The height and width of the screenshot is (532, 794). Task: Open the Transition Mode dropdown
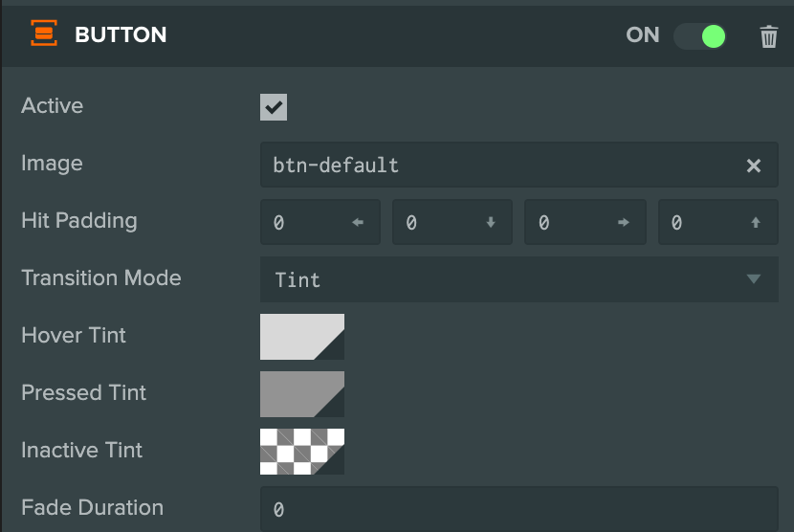(x=519, y=279)
